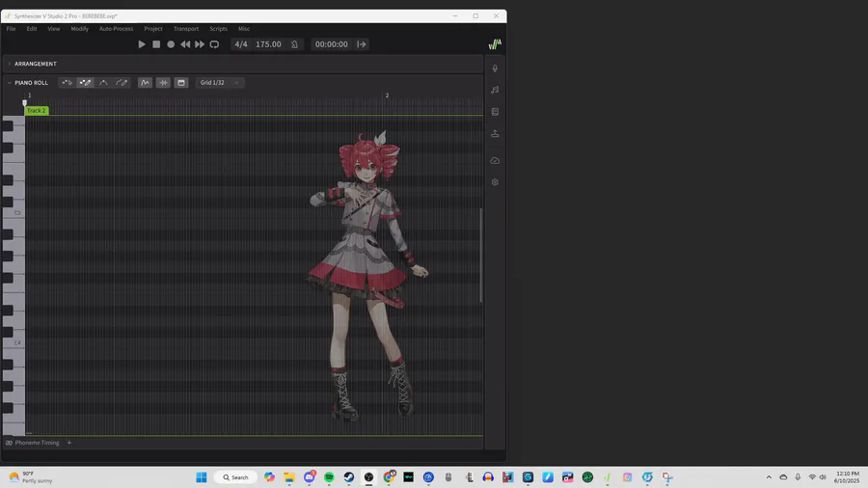The width and height of the screenshot is (868, 488).
Task: Open File Explorer from the taskbar
Action: pos(289,477)
